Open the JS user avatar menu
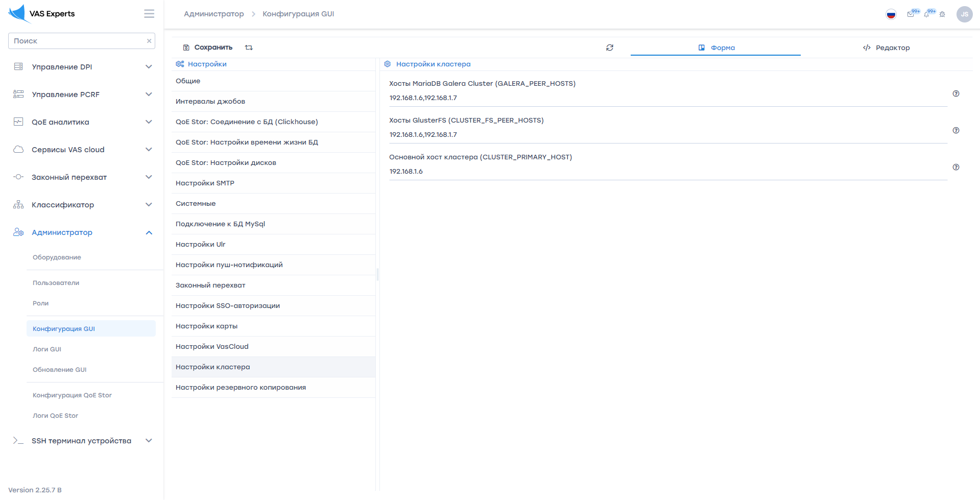The width and height of the screenshot is (980, 500). pyautogui.click(x=964, y=14)
